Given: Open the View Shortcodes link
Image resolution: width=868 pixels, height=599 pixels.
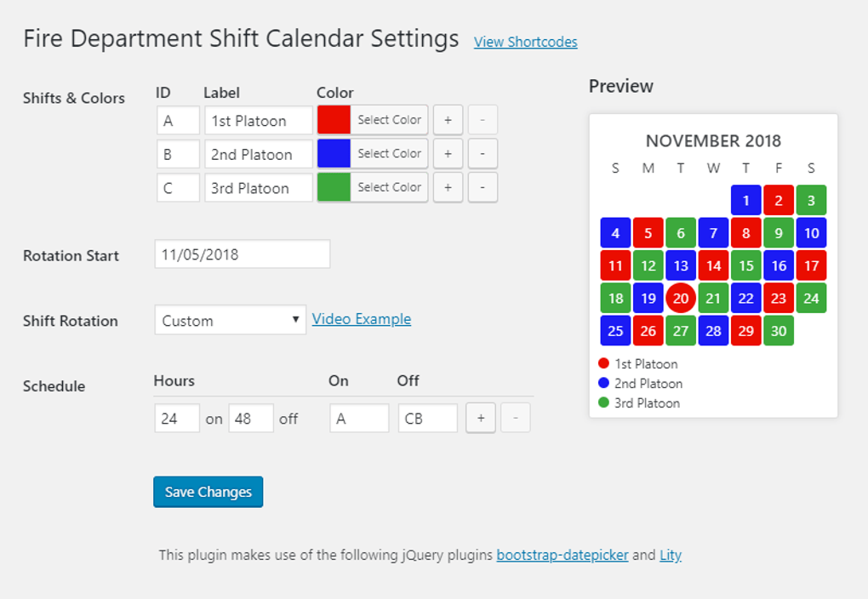Looking at the screenshot, I should pyautogui.click(x=525, y=42).
